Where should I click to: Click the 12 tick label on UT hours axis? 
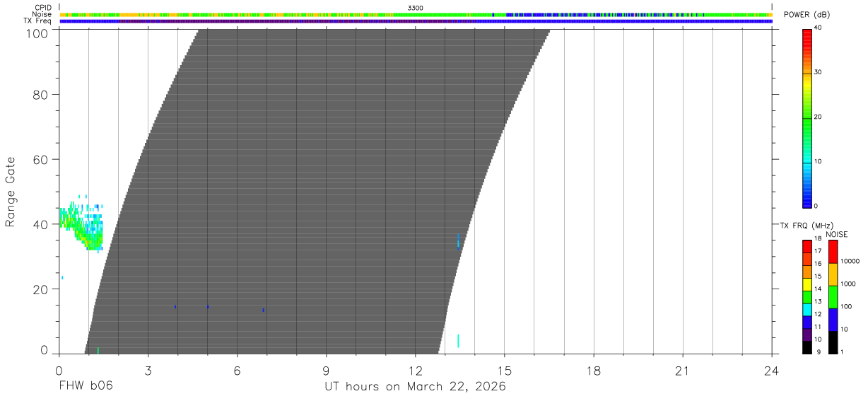[416, 371]
